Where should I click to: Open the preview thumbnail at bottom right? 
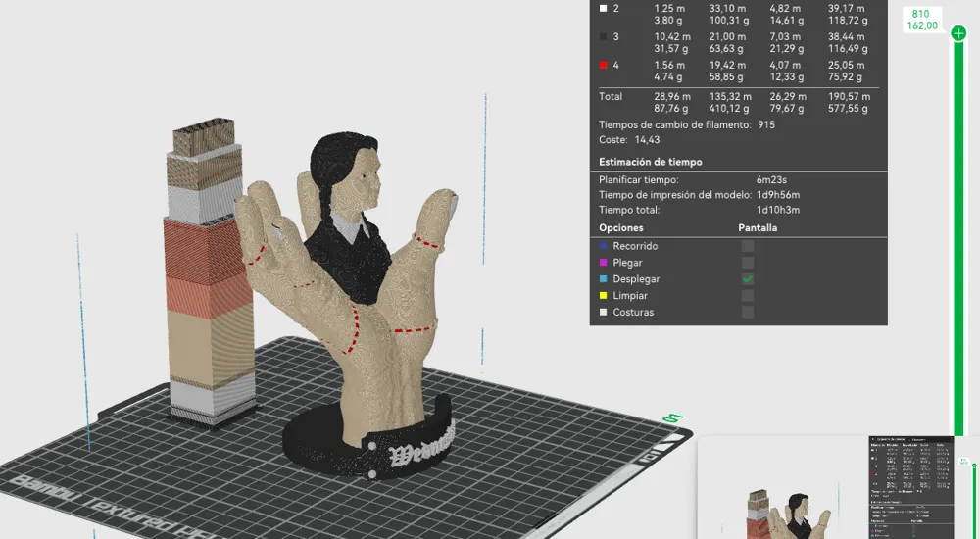[839, 488]
